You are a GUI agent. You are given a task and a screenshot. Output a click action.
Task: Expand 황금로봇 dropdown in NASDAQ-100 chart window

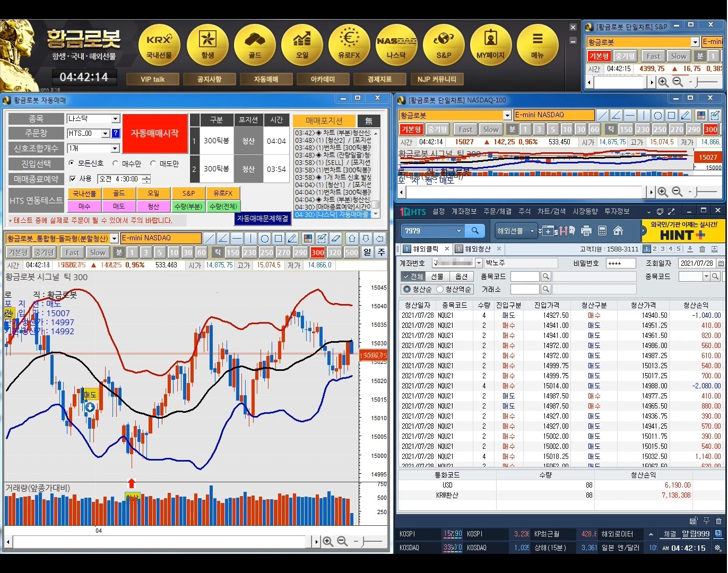(x=507, y=115)
